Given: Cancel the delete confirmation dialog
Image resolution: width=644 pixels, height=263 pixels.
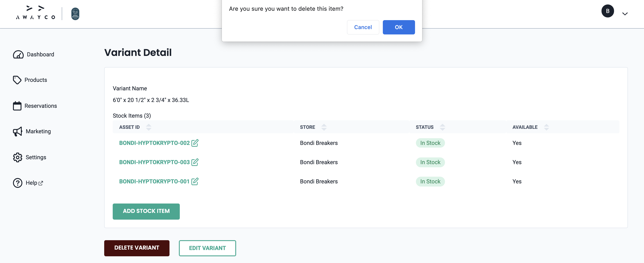Looking at the screenshot, I should click(x=363, y=27).
